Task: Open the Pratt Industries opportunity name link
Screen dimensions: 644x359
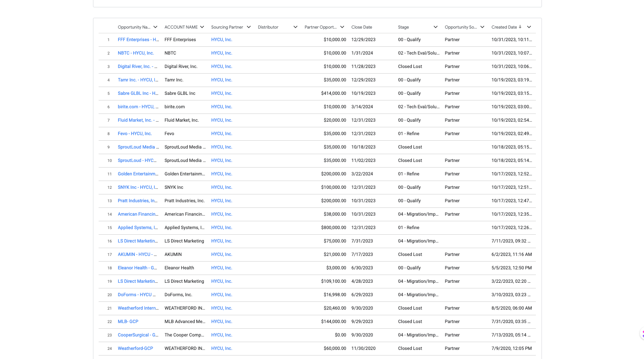Action: pos(138,201)
